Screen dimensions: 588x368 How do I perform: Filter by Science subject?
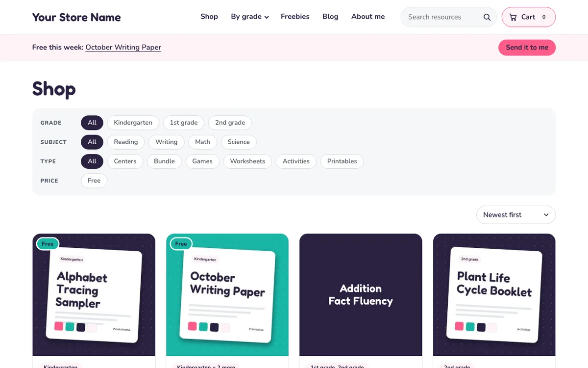(x=239, y=142)
